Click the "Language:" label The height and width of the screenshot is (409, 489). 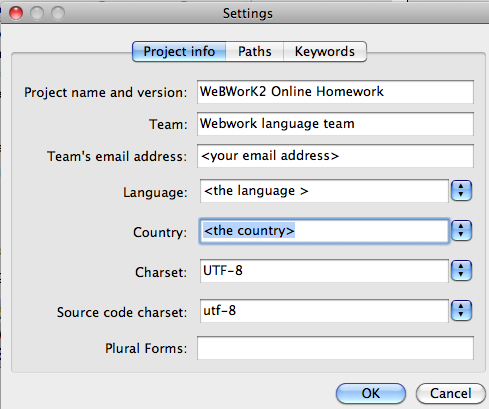[x=155, y=193]
